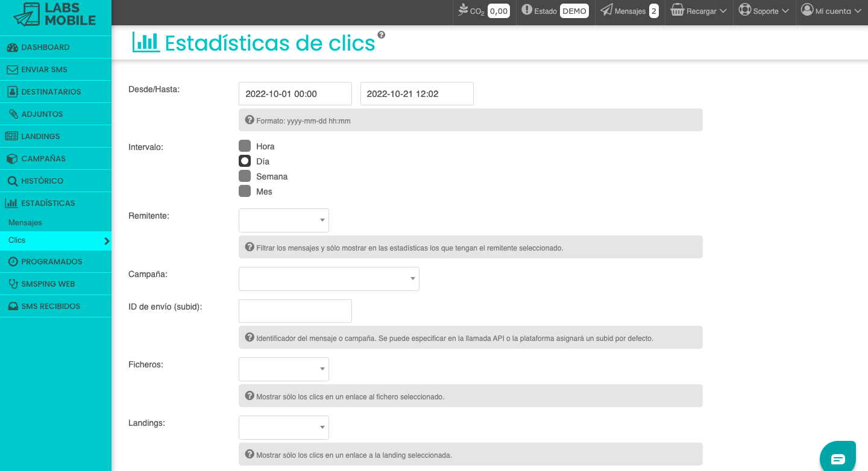Screen dimensions: 868x471
Task: Click the DEMO status badge
Action: (x=574, y=11)
